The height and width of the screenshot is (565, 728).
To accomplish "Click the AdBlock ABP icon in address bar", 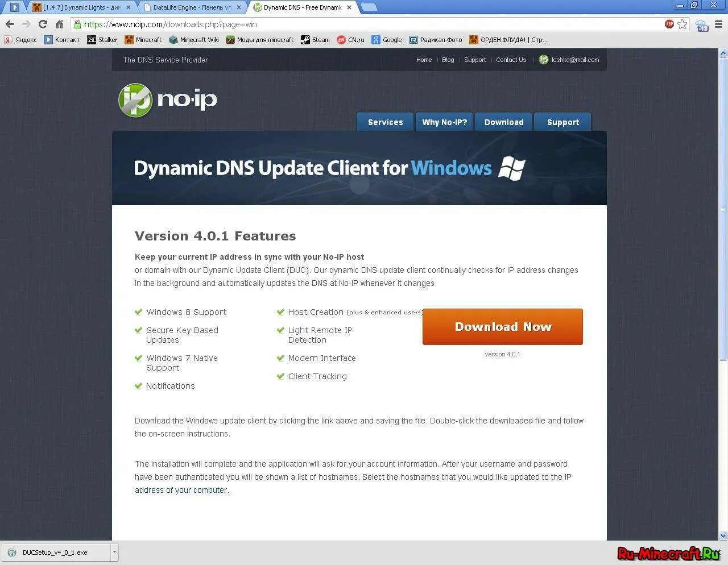I will click(x=669, y=24).
